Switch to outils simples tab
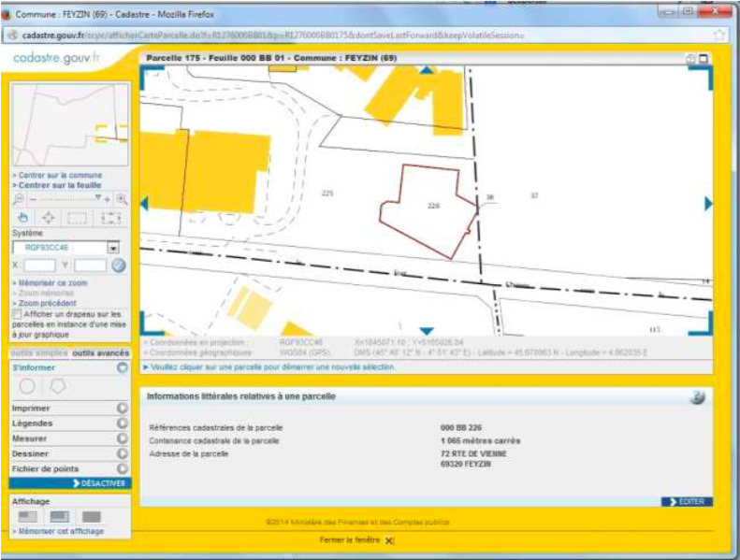740x560 pixels. (38, 353)
